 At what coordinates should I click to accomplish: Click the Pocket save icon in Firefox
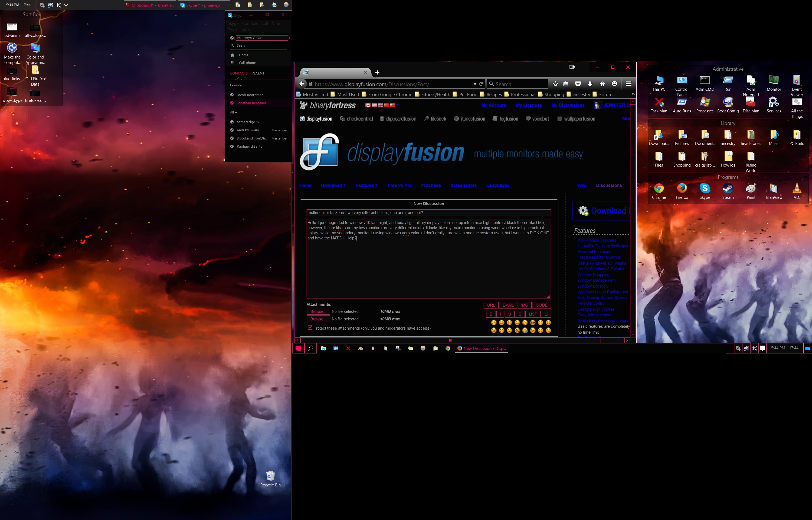click(578, 84)
